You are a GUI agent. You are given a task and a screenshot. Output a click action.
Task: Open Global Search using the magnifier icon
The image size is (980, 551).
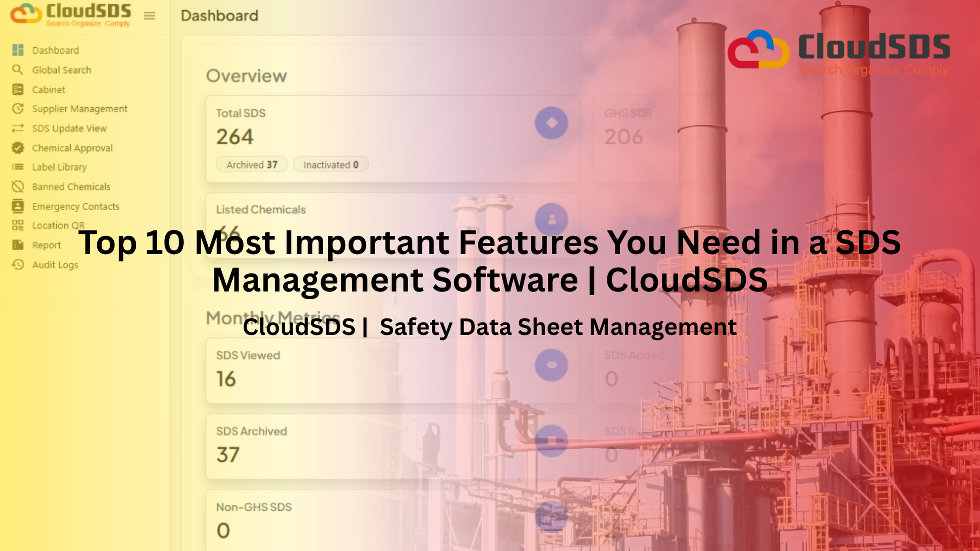[x=18, y=70]
